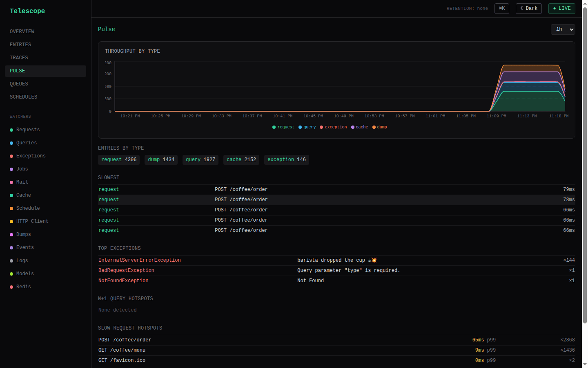Open the Entries section
Image resolution: width=588 pixels, height=368 pixels.
point(45,45)
